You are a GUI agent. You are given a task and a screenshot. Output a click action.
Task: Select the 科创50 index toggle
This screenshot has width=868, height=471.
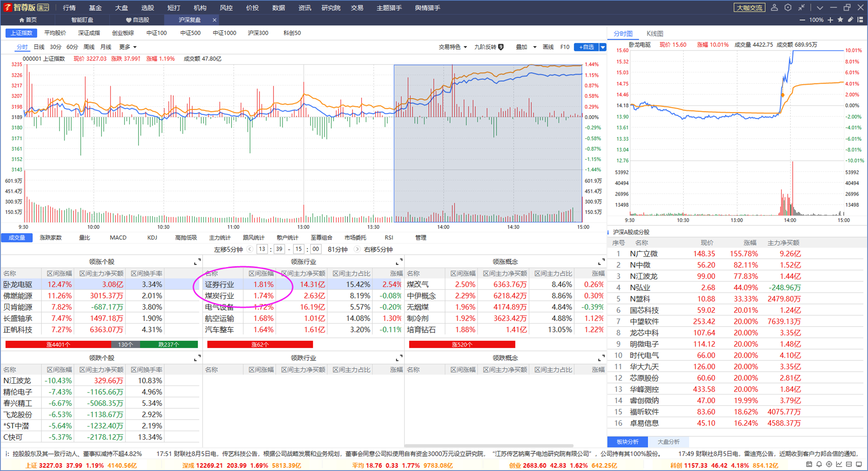pos(292,33)
